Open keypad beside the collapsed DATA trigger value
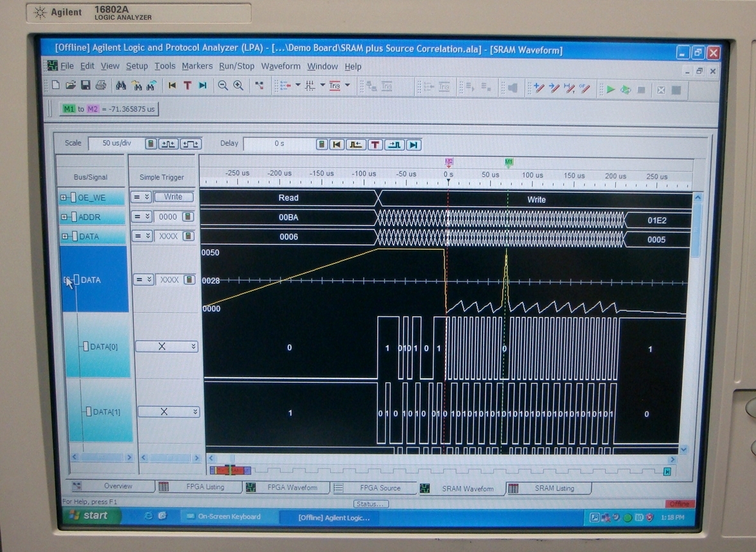This screenshot has width=756, height=552. point(188,236)
